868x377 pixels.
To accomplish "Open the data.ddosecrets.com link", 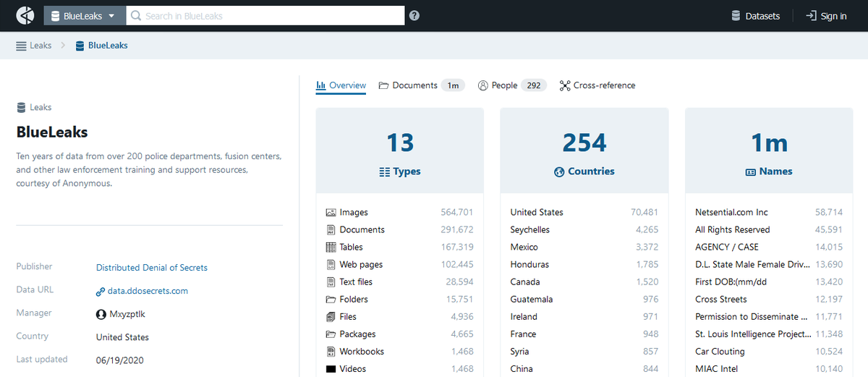I will [x=142, y=291].
